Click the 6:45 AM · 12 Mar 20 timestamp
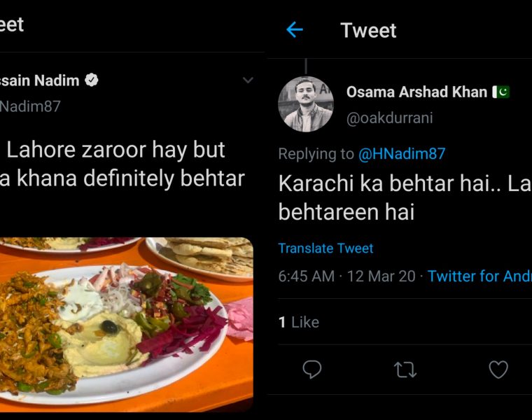The width and height of the screenshot is (532, 420). point(346,276)
